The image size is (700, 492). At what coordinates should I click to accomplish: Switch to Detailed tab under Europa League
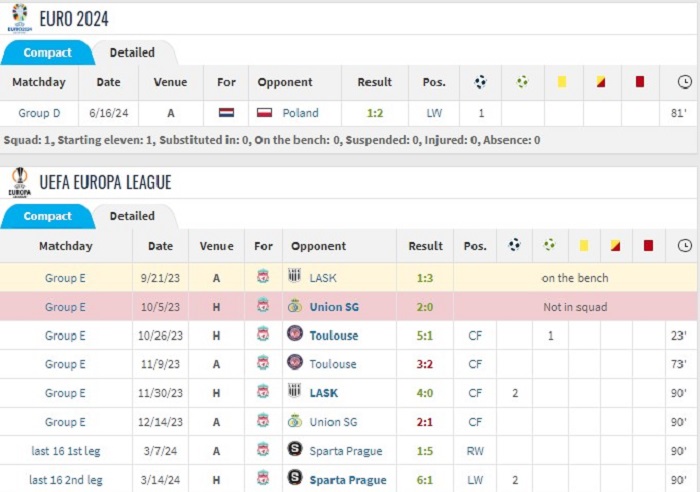coord(132,216)
